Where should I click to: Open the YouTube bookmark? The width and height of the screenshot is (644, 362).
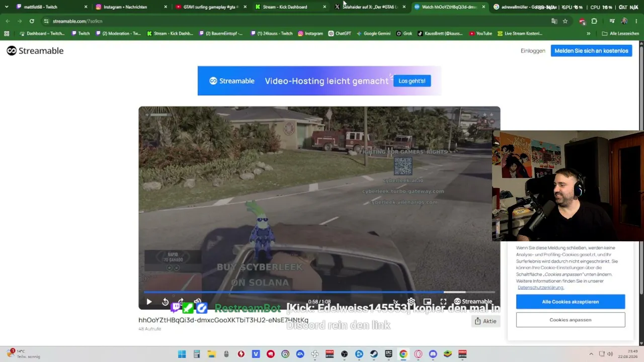[480, 33]
